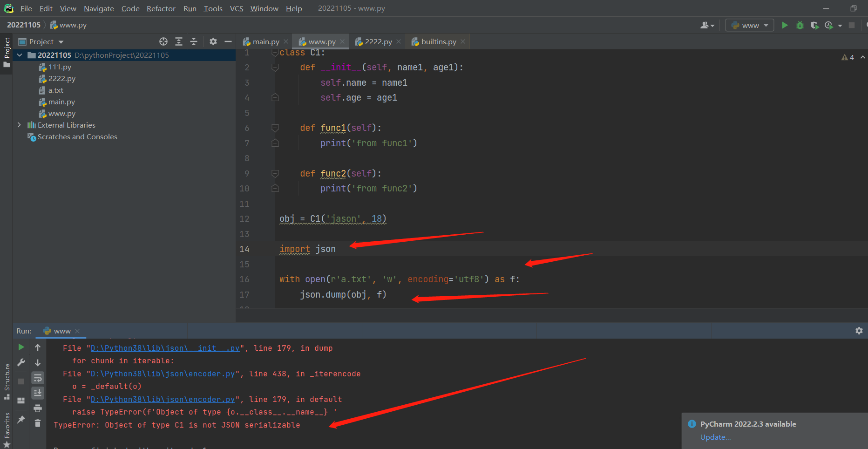Select main.py in Project tree
The width and height of the screenshot is (868, 449).
pos(61,102)
